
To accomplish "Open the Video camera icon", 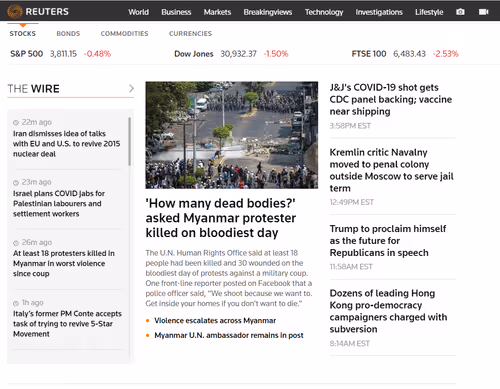I will pos(483,12).
